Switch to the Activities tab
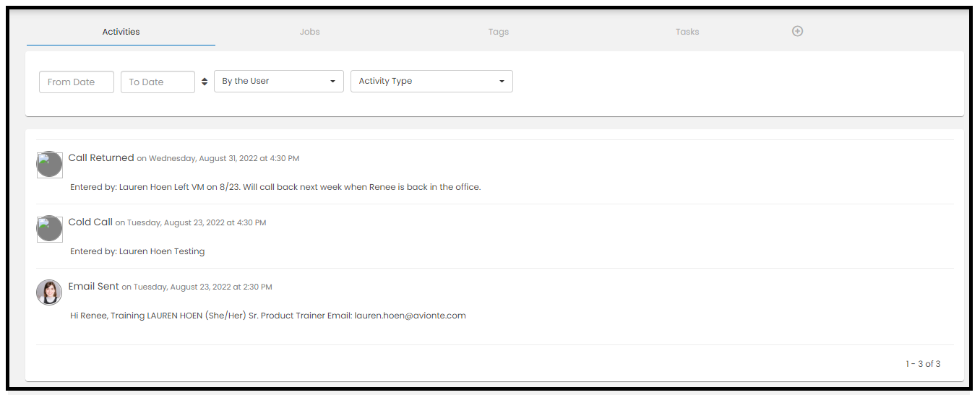This screenshot has height=395, width=980. coord(121,32)
